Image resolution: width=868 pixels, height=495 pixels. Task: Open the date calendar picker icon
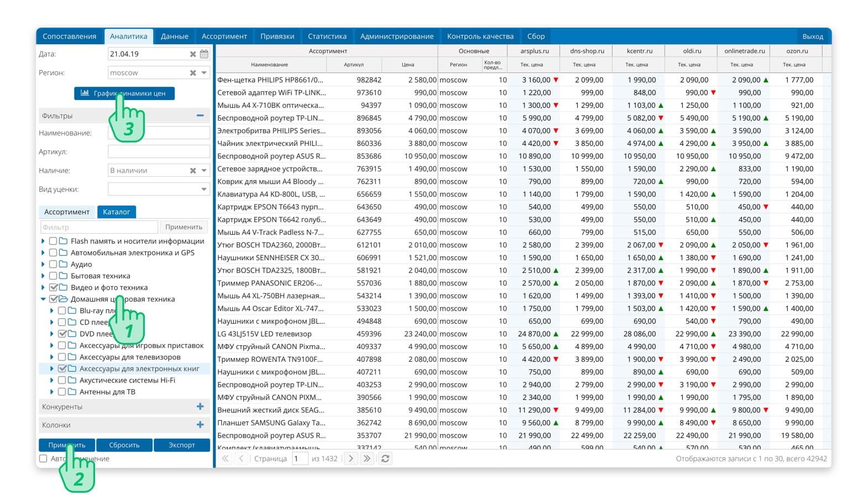204,54
